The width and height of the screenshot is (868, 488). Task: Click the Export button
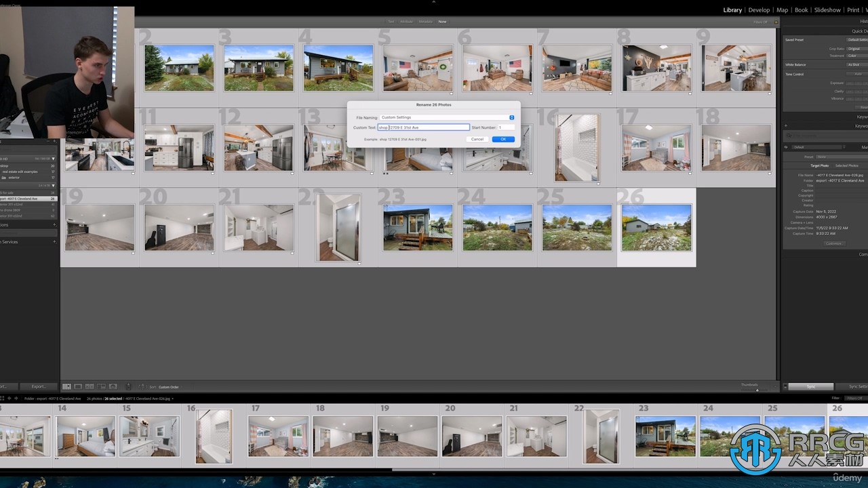pos(38,386)
